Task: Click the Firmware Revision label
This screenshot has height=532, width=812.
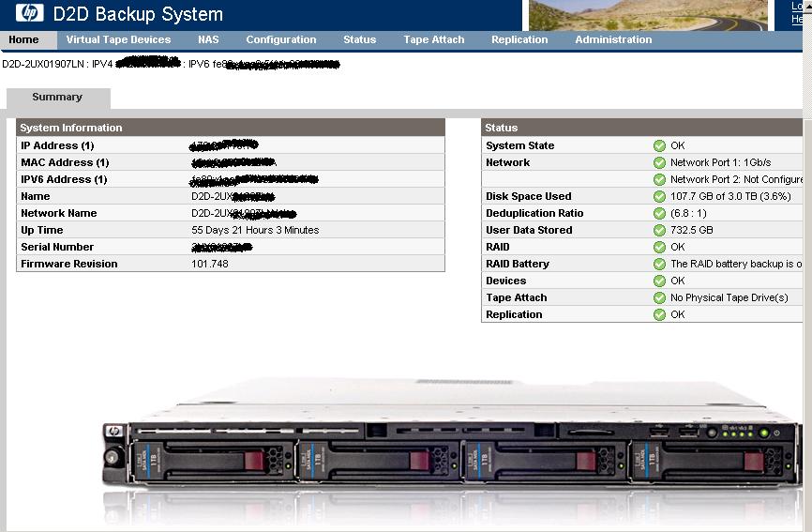Action: (69, 264)
